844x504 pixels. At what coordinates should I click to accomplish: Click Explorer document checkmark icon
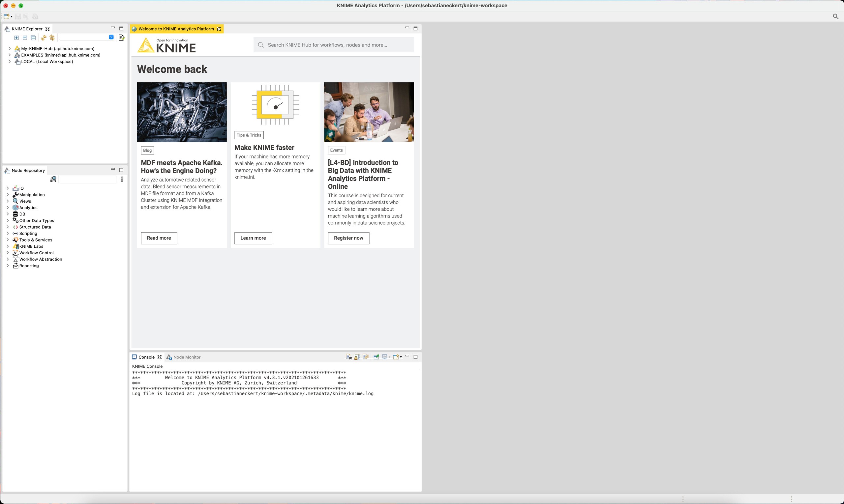[x=121, y=37]
